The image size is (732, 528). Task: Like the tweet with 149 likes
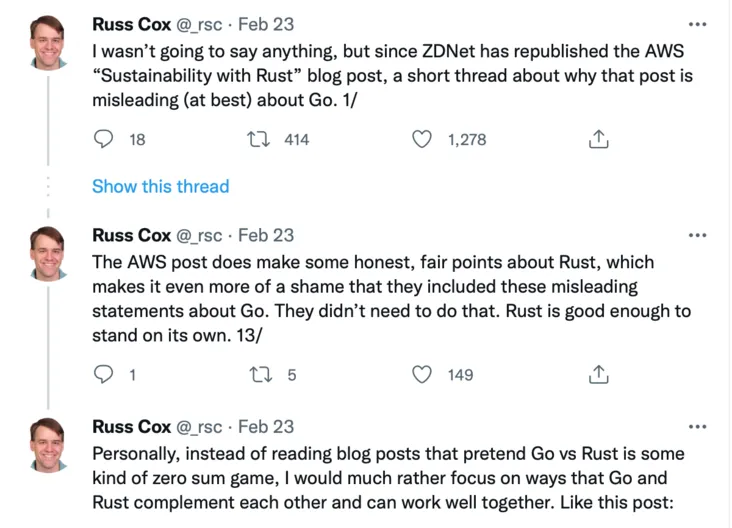(x=422, y=374)
